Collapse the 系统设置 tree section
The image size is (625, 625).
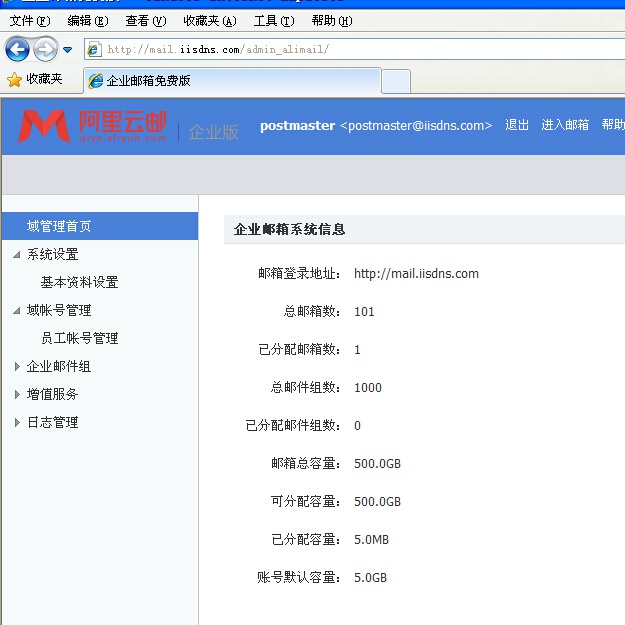click(x=17, y=255)
